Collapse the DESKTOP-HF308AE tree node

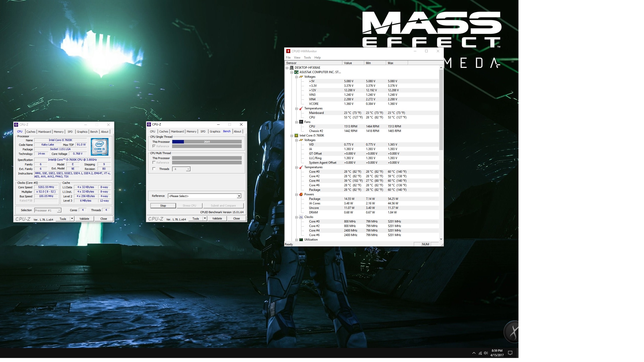(287, 68)
